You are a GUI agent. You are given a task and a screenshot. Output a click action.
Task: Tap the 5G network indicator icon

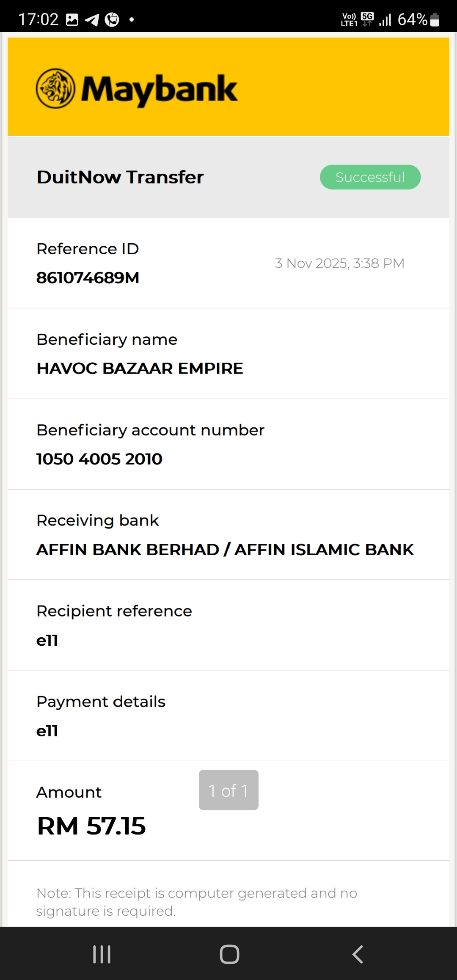(367, 19)
